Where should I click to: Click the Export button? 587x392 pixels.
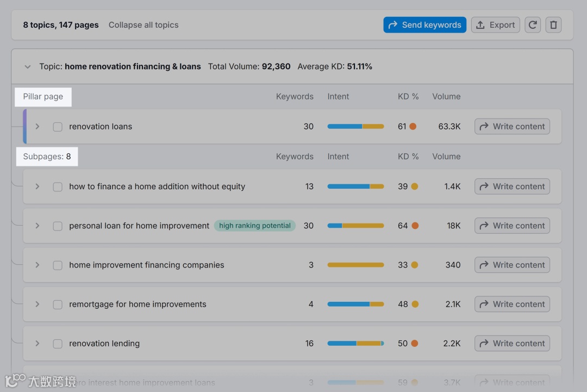click(495, 25)
